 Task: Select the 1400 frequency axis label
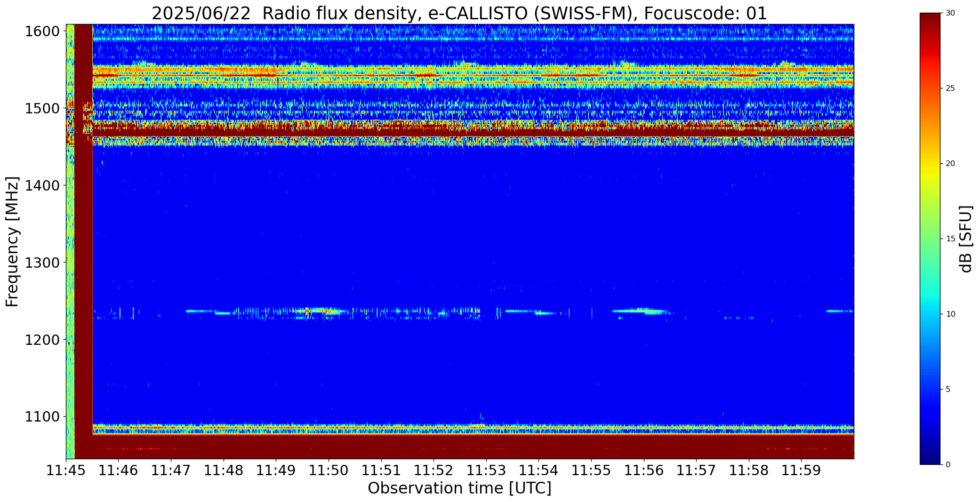(x=42, y=186)
